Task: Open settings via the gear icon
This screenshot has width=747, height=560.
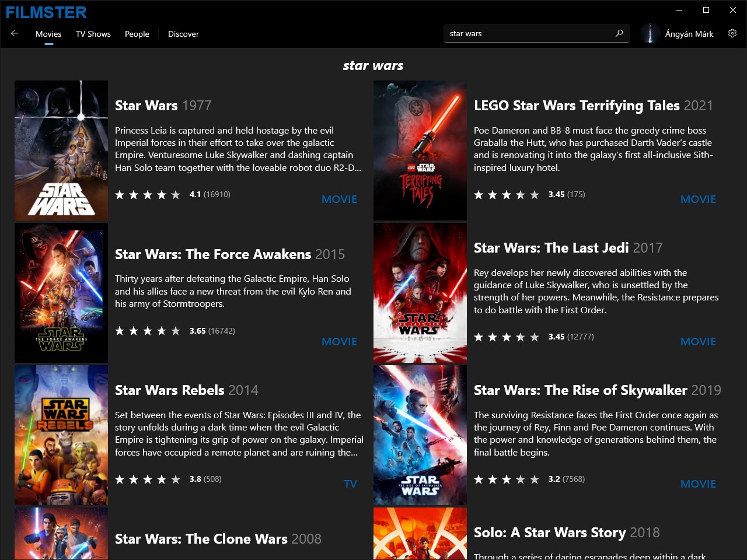Action: point(732,34)
